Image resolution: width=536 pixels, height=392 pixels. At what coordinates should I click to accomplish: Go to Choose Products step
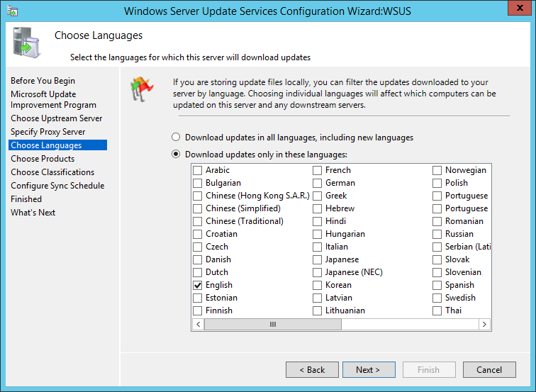43,159
